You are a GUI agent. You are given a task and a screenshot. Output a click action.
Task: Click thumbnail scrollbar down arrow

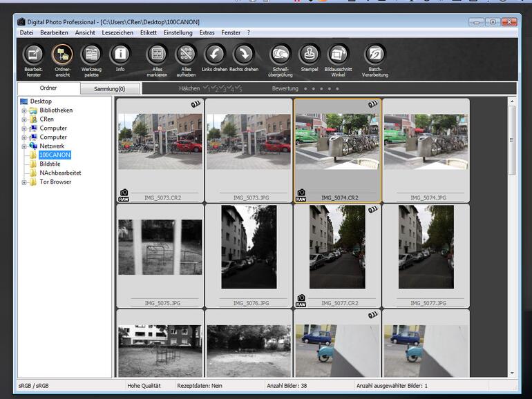tap(512, 373)
